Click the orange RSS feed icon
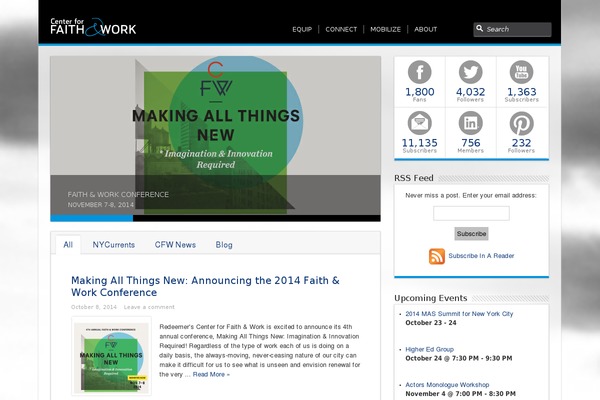600x400 pixels. [x=437, y=256]
